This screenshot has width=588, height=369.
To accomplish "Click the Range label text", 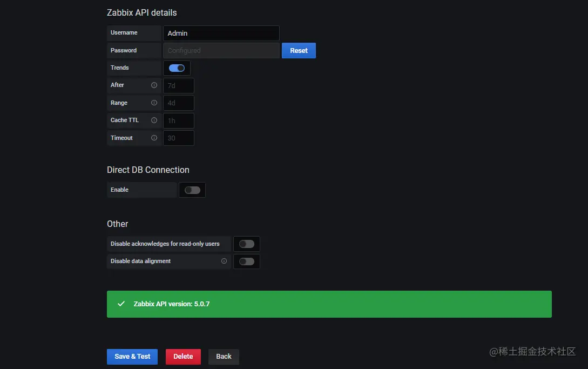I will (119, 103).
